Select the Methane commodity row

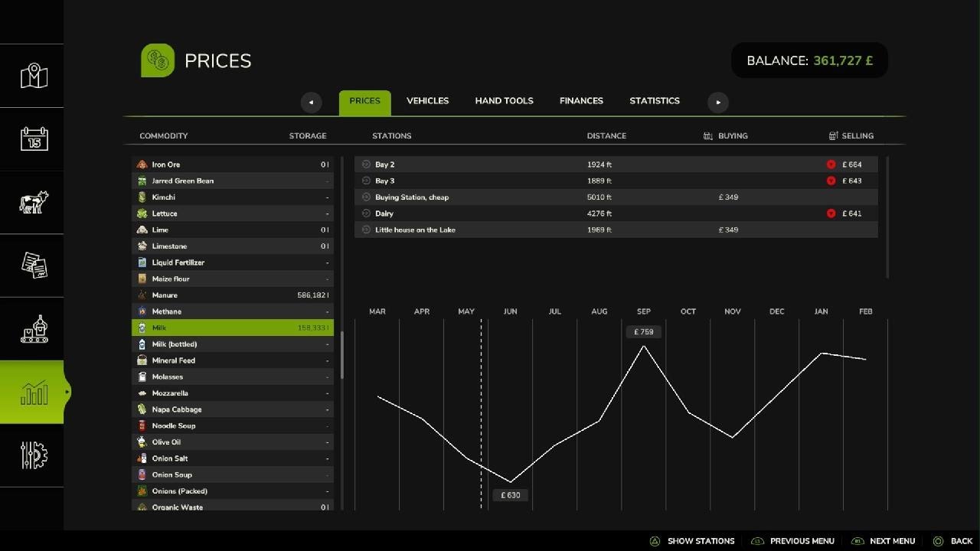click(233, 311)
